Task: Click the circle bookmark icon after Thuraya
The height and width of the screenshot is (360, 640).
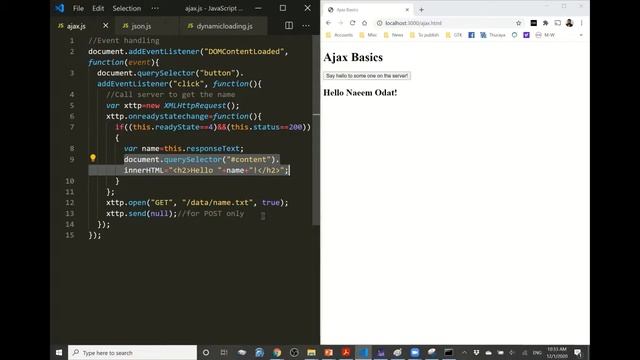Action: click(514, 35)
